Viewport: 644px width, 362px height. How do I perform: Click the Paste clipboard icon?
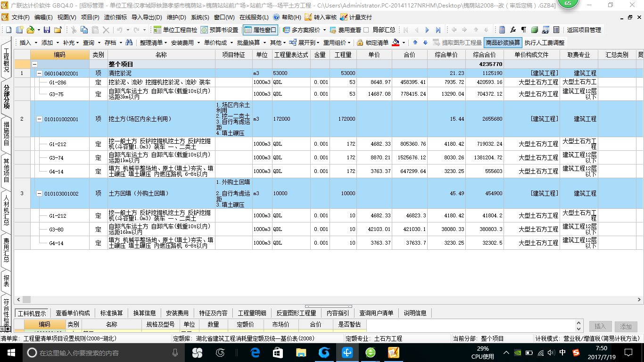(95, 30)
